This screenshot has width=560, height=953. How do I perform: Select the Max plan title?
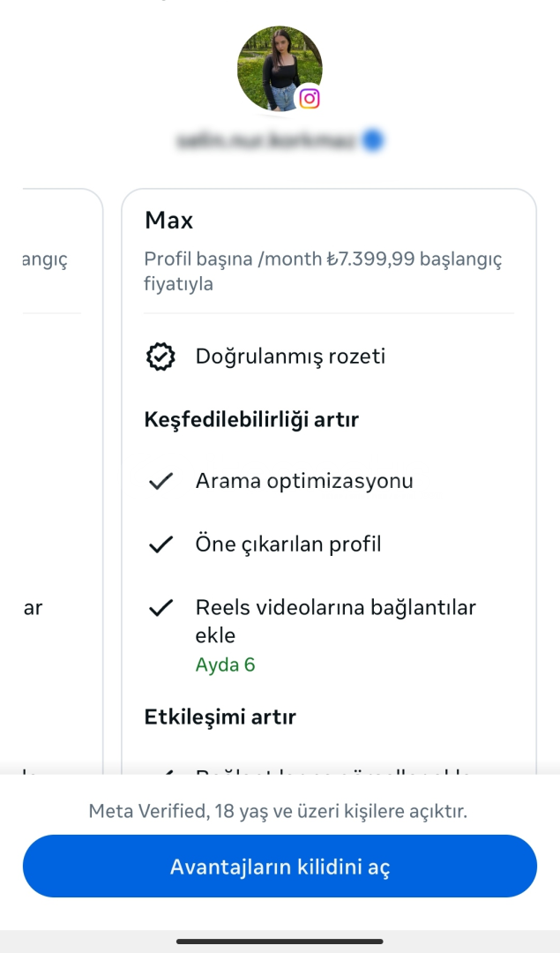pyautogui.click(x=168, y=220)
